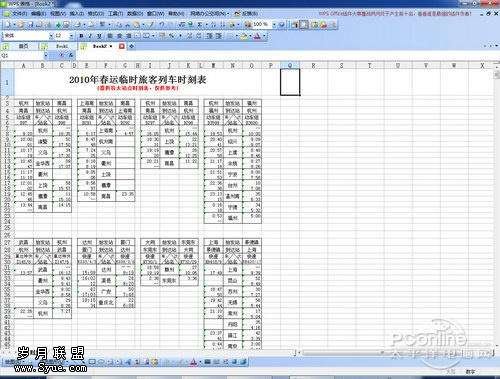Apply the fill color bucket
Image resolution: width=500 pixels, height=379 pixels.
pyautogui.click(x=244, y=36)
